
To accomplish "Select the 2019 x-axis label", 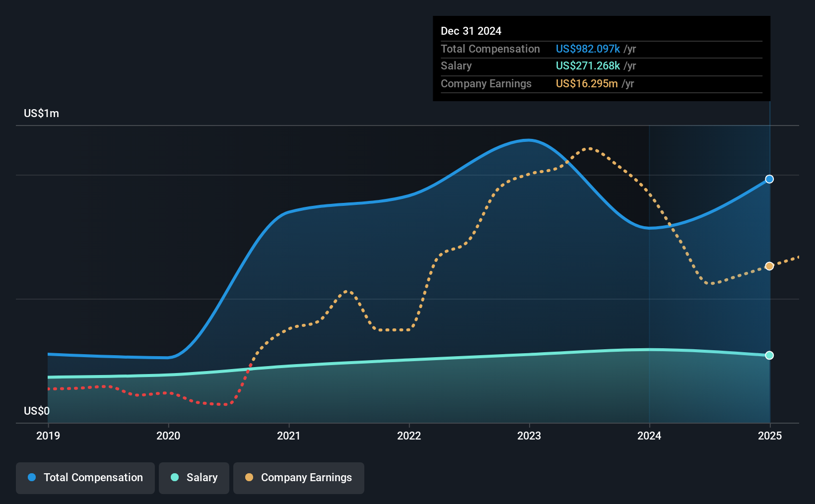I will tap(48, 436).
